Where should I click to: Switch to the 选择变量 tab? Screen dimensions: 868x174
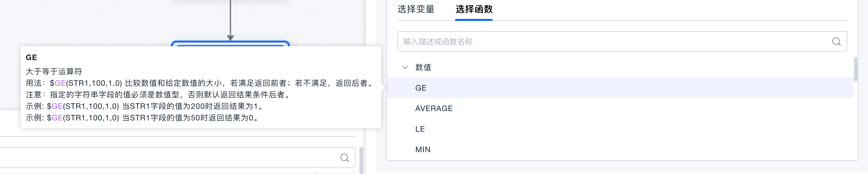pos(416,9)
